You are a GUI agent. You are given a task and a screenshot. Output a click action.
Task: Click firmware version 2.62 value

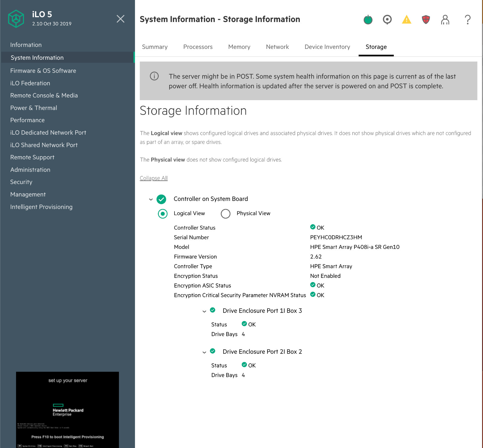point(316,256)
